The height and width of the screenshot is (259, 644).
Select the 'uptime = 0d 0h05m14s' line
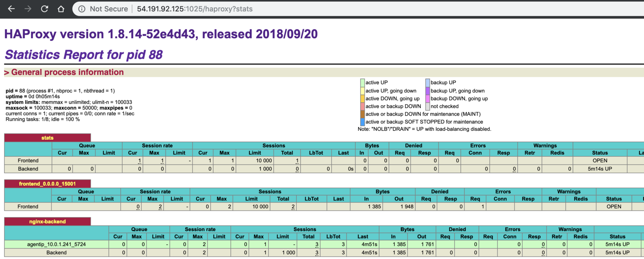(33, 97)
